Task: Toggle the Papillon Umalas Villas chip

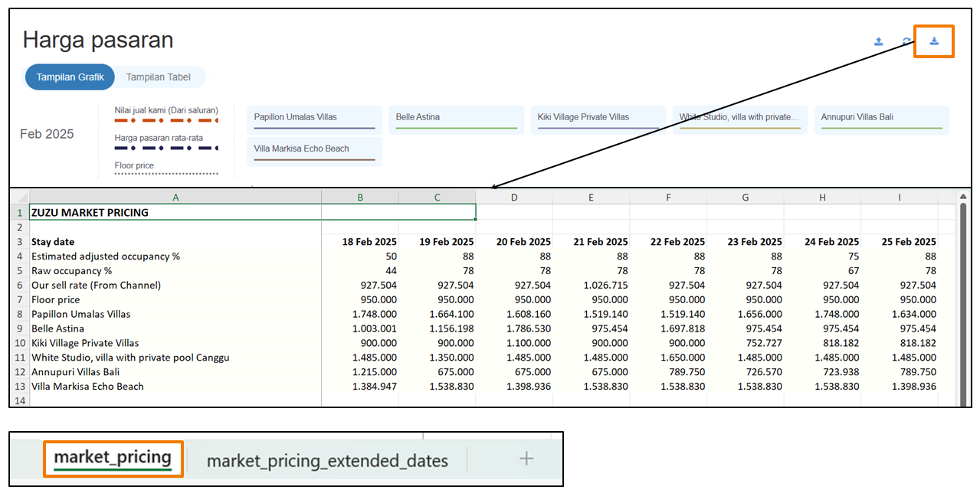Action: [x=314, y=120]
